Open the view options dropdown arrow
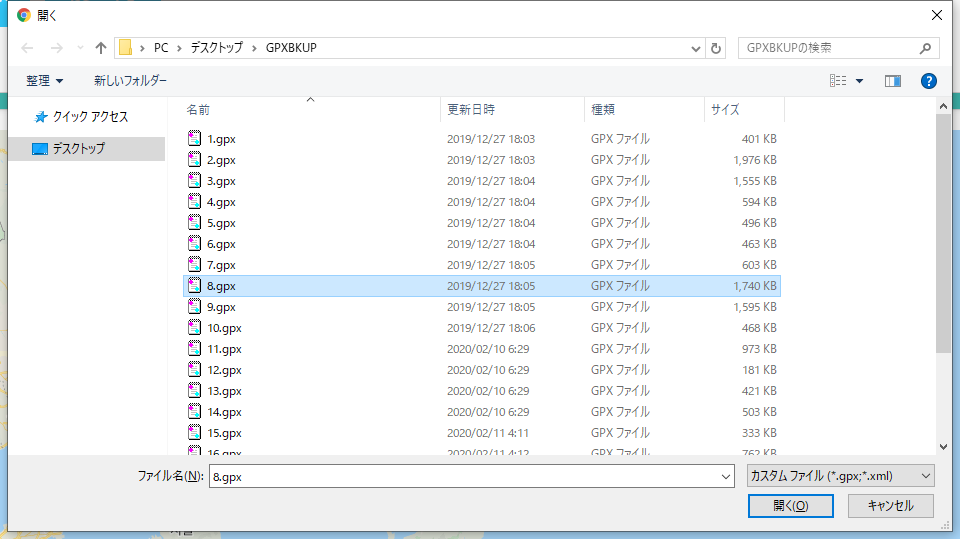Viewport: 960px width, 539px height. coord(859,81)
